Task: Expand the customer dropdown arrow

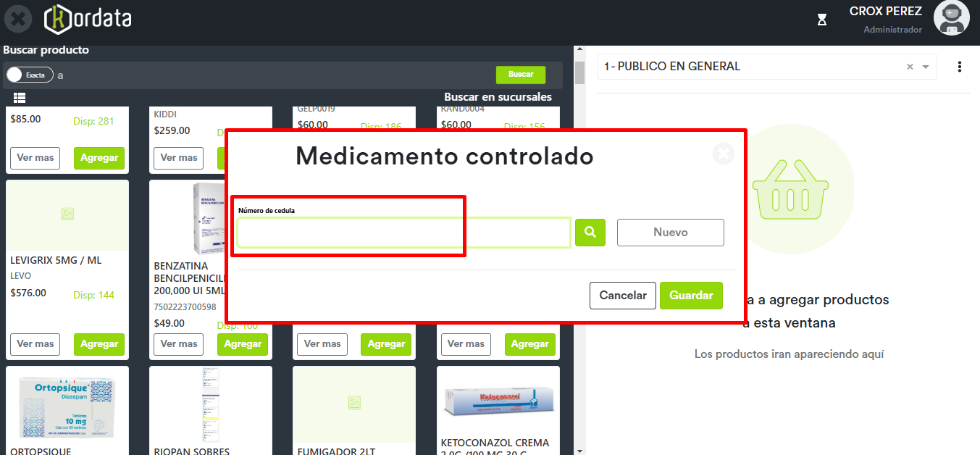Action: 925,67
